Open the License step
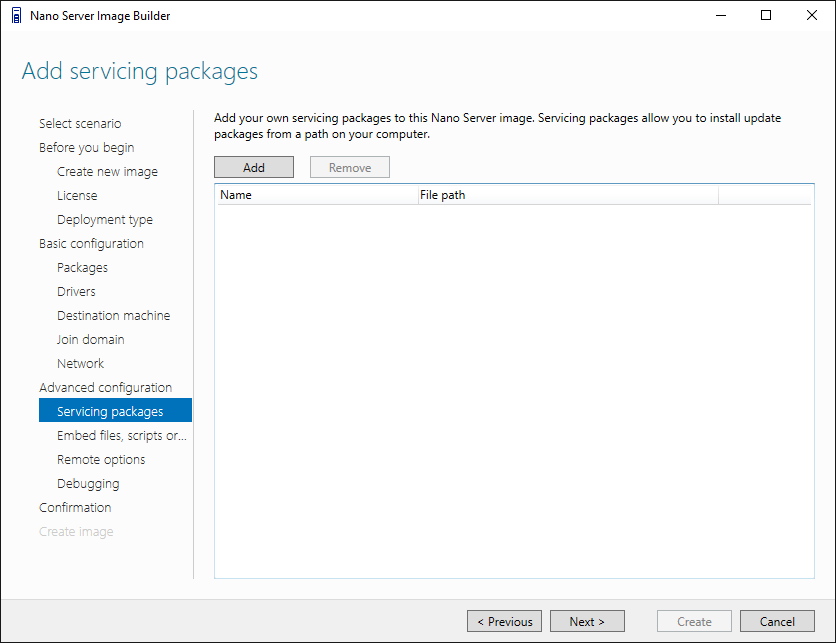 pos(77,195)
